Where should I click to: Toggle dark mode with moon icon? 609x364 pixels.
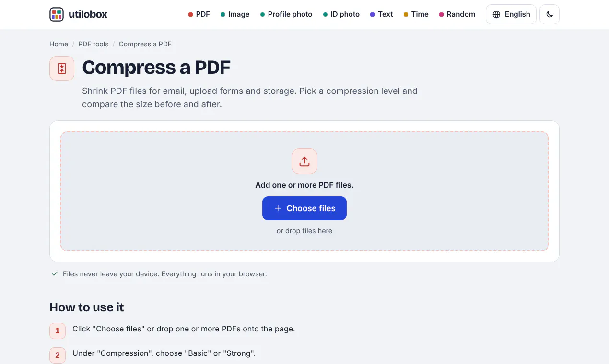[x=550, y=14]
